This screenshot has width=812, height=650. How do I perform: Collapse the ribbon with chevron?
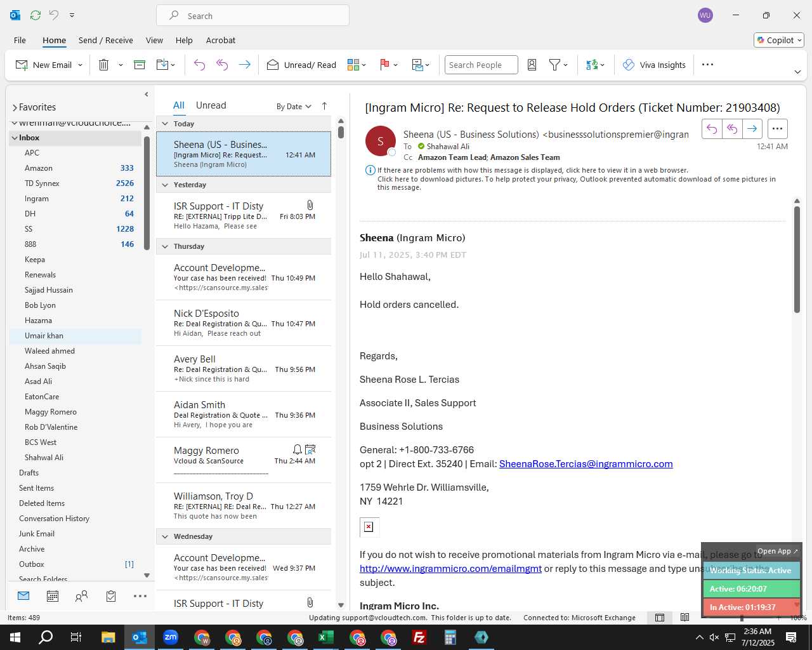click(x=797, y=72)
